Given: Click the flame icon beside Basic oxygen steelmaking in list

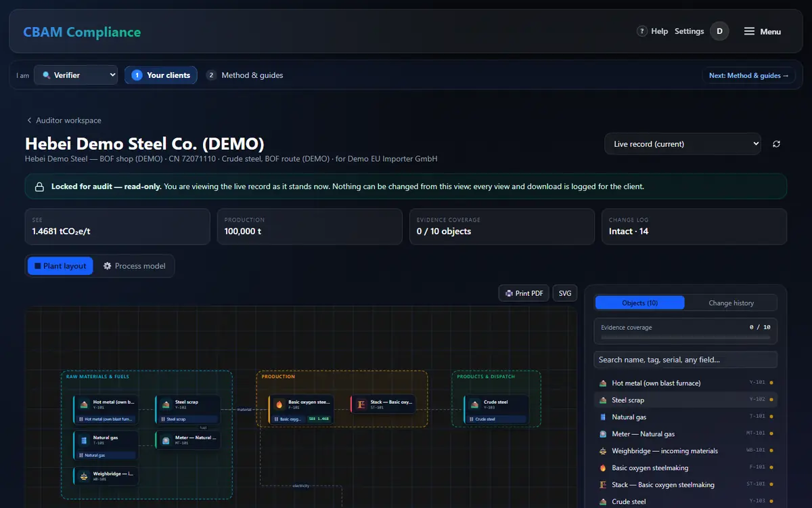Looking at the screenshot, I should (x=603, y=468).
